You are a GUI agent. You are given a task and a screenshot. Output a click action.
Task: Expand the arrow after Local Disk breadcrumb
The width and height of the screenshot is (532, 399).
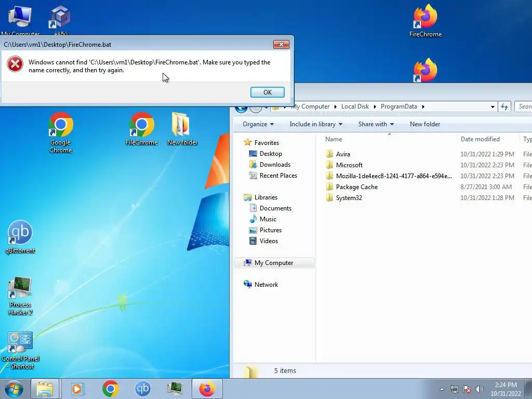click(375, 107)
